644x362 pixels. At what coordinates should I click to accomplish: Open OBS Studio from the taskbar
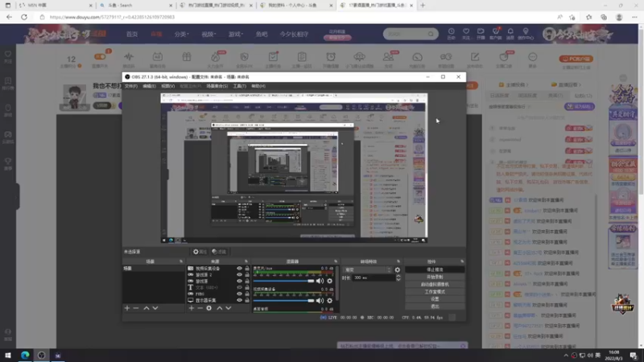click(x=42, y=355)
